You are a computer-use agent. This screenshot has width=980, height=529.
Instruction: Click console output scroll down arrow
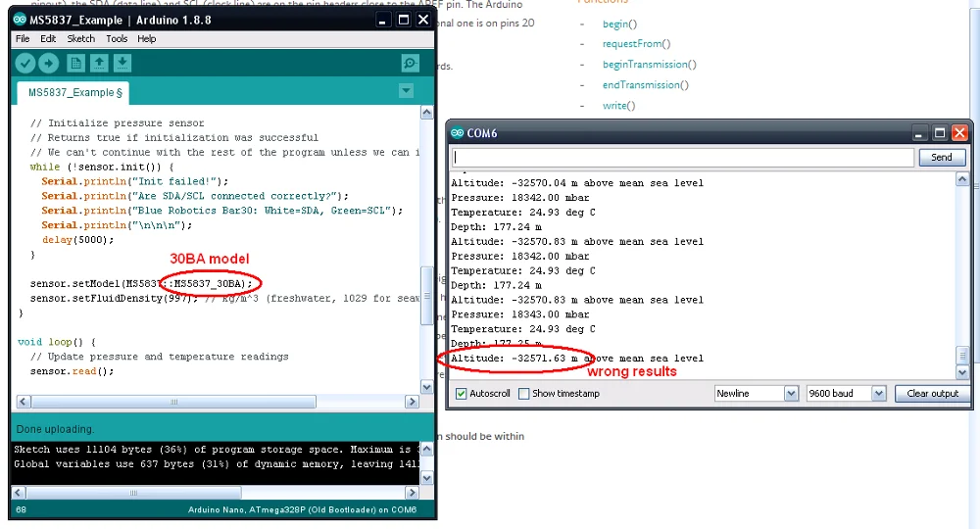coord(427,478)
